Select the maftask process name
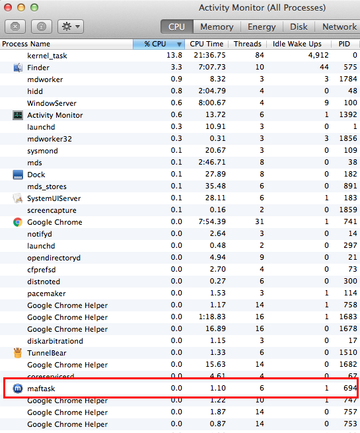The height and width of the screenshot is (433, 360). tap(41, 389)
